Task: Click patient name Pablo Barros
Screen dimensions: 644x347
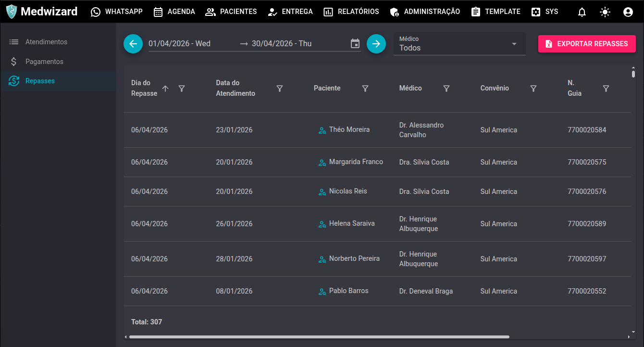Action: [349, 291]
